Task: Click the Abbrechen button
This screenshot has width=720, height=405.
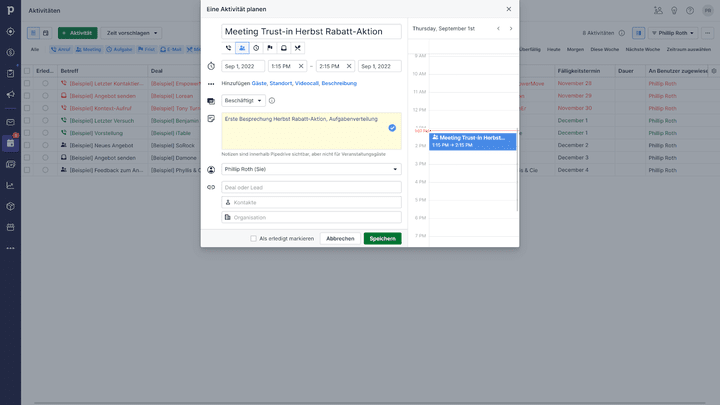Action: click(340, 238)
